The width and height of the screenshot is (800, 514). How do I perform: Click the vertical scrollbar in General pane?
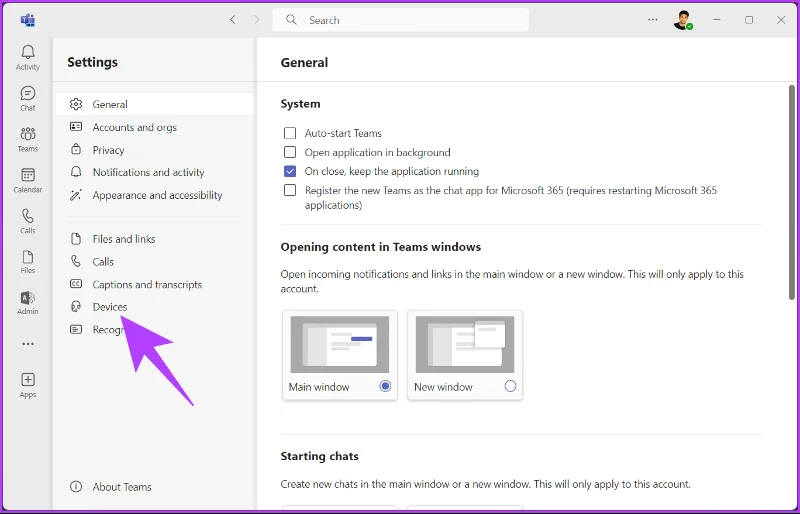791,192
